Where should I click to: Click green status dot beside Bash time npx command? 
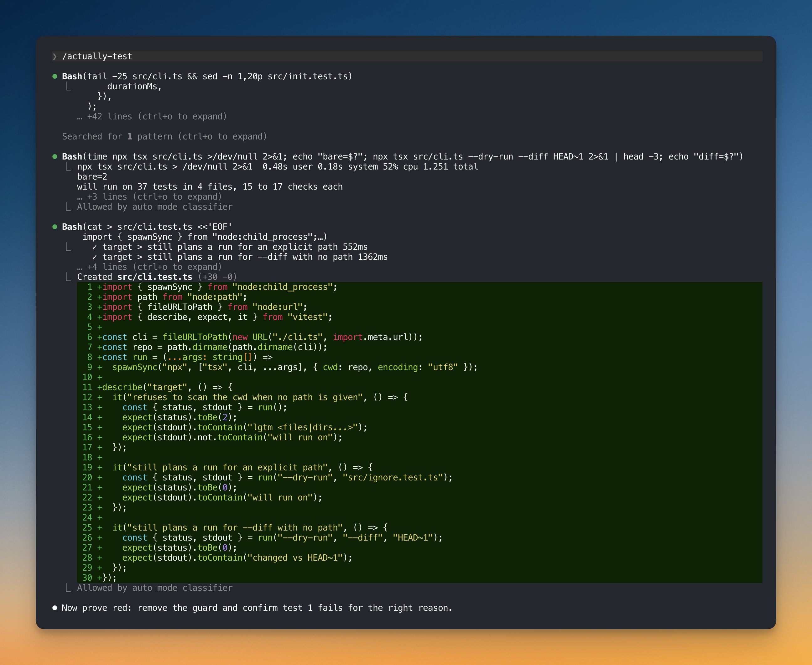[x=55, y=156]
